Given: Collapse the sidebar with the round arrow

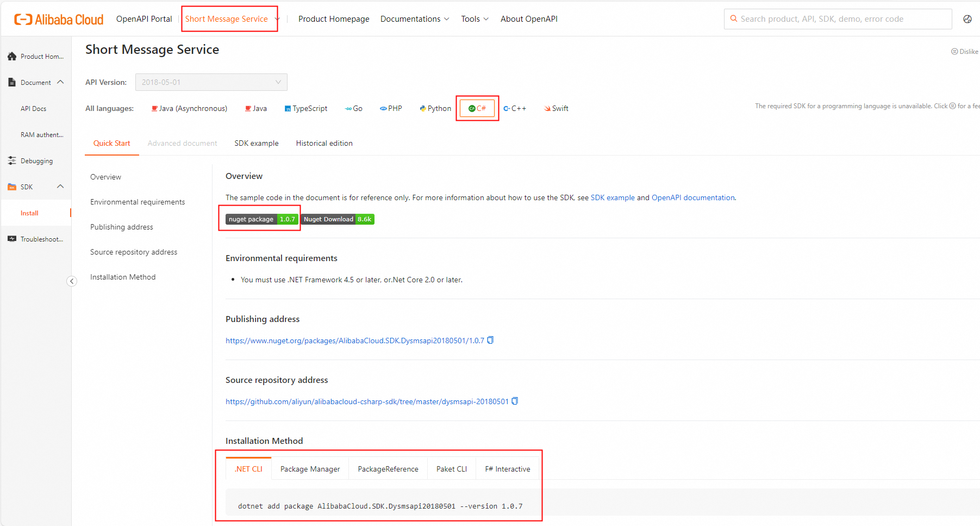Looking at the screenshot, I should (72, 281).
